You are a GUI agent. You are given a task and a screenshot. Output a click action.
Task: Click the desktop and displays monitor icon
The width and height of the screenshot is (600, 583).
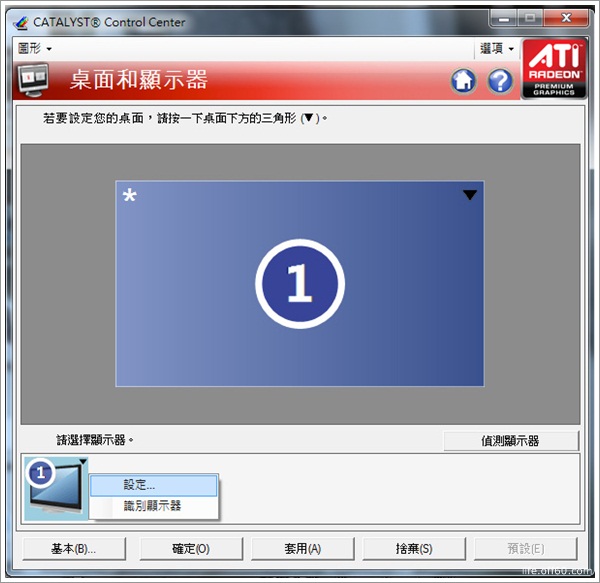33,80
